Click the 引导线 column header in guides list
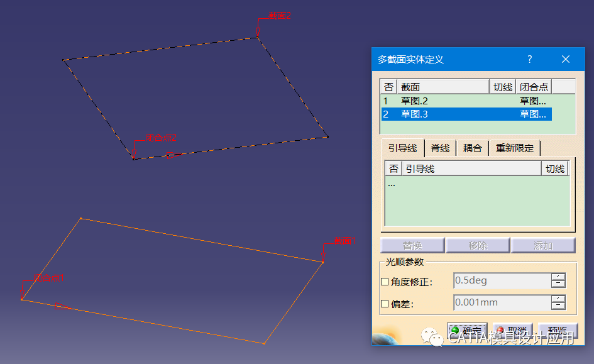Screen dimensions: 594x364 point(471,168)
